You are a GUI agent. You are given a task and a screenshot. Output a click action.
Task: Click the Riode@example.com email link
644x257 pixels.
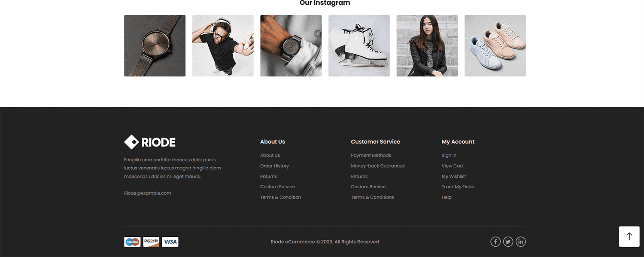point(147,193)
